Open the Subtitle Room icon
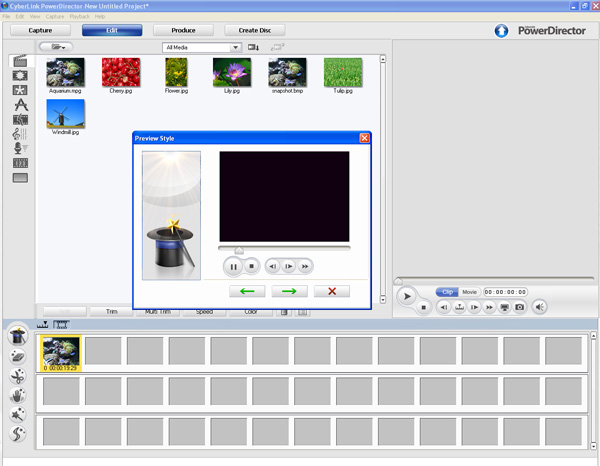The image size is (600, 466). 20,178
